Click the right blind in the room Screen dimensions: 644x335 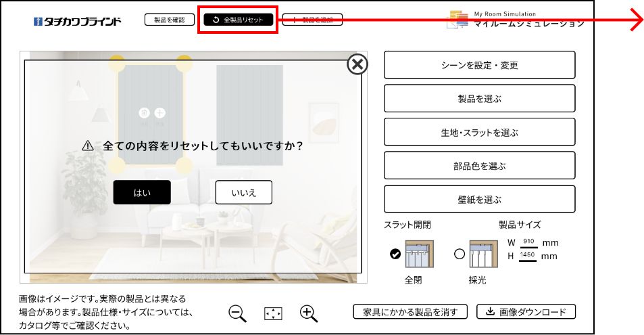[x=249, y=115]
